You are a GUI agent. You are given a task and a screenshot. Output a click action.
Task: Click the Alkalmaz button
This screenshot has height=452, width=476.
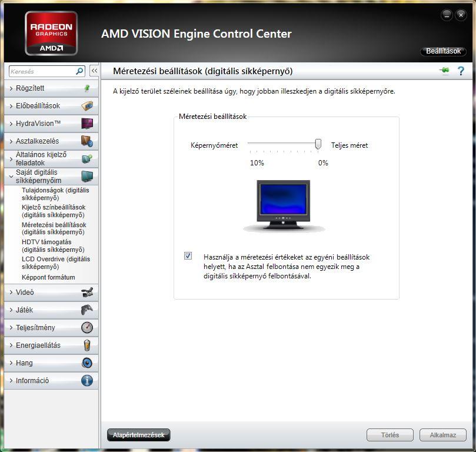442,435
